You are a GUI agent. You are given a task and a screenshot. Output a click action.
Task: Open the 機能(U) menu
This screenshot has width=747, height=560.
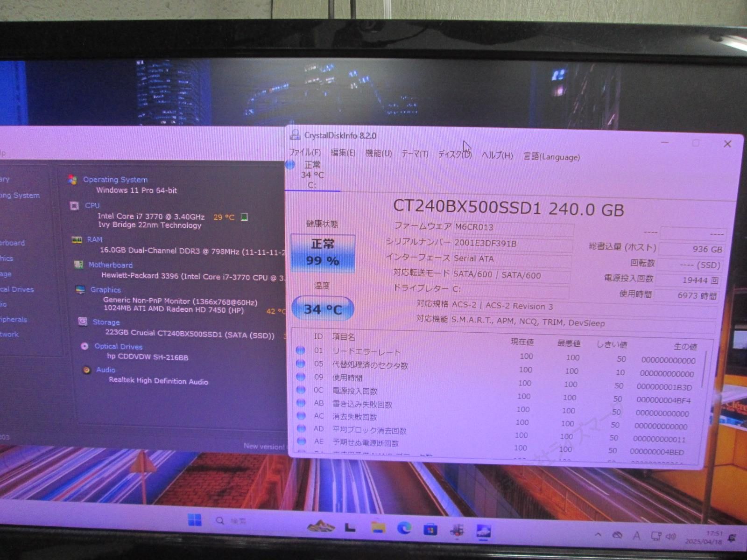tap(378, 153)
